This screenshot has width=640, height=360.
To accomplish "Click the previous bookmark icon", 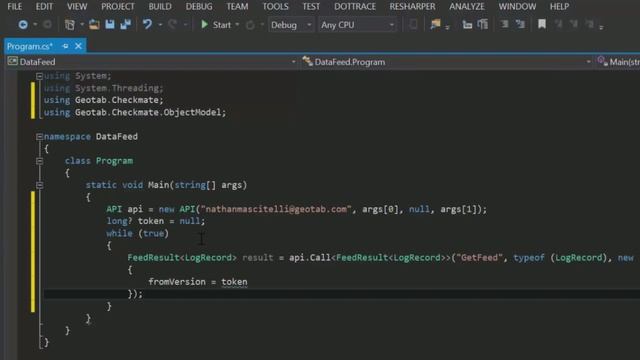I will [x=558, y=25].
